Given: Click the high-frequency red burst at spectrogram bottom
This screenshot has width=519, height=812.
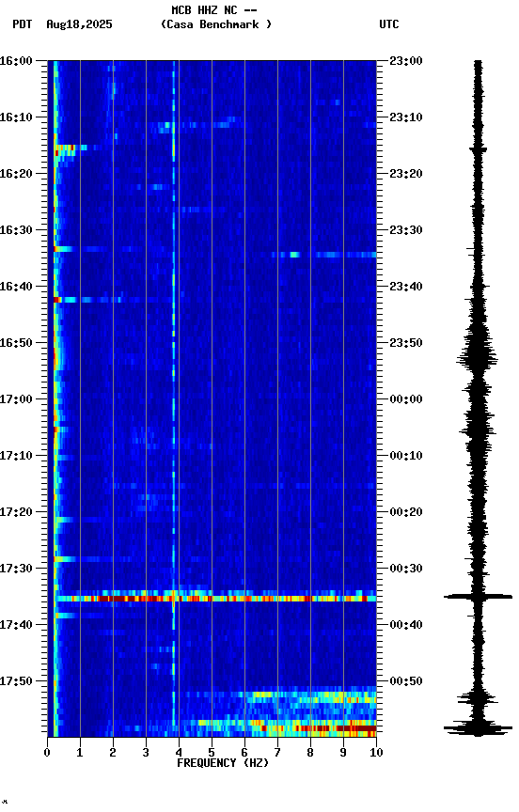Looking at the screenshot, I should [x=337, y=728].
